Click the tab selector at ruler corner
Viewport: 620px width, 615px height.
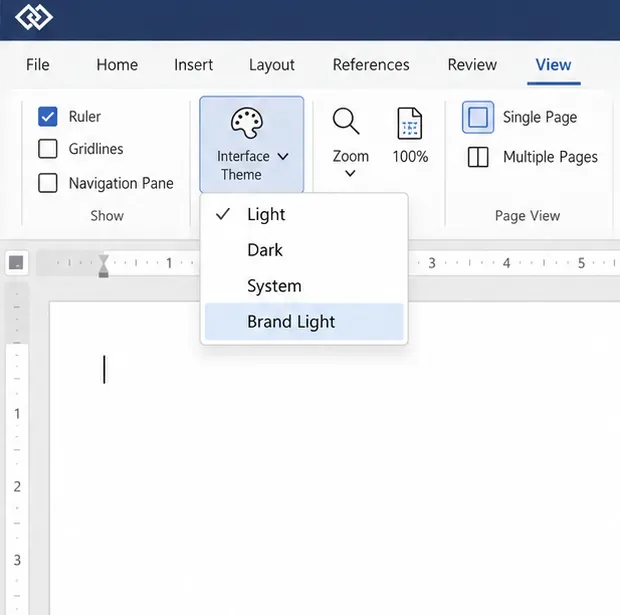click(16, 262)
